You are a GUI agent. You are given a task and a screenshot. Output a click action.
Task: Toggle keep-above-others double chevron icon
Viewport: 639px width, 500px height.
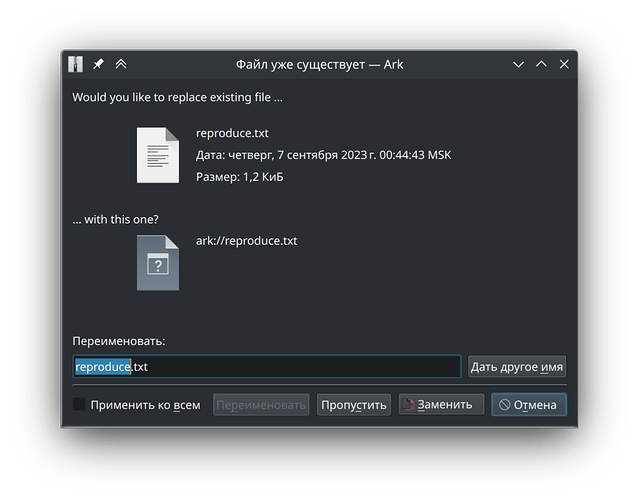click(121, 64)
